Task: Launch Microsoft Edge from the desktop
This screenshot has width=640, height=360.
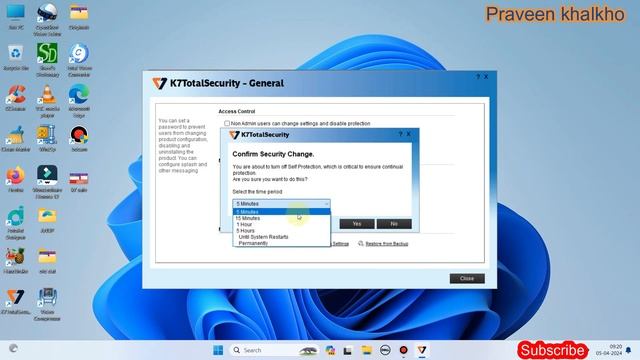Action: (79, 101)
